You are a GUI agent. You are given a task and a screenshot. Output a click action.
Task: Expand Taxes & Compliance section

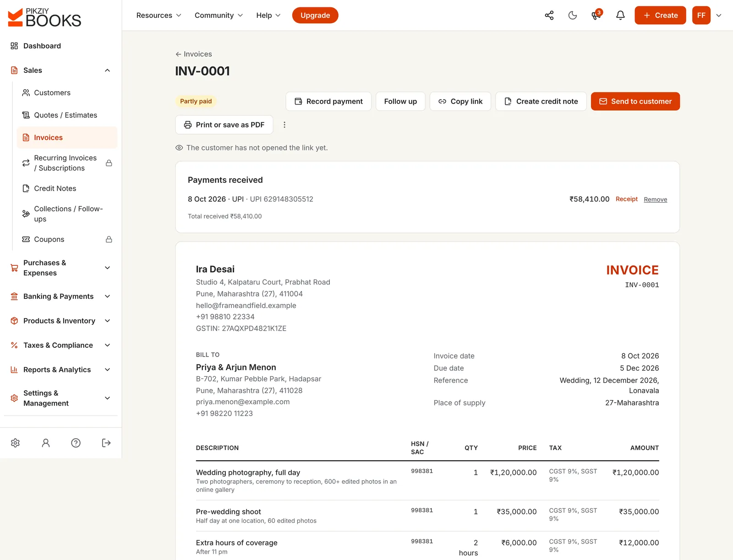coord(60,345)
